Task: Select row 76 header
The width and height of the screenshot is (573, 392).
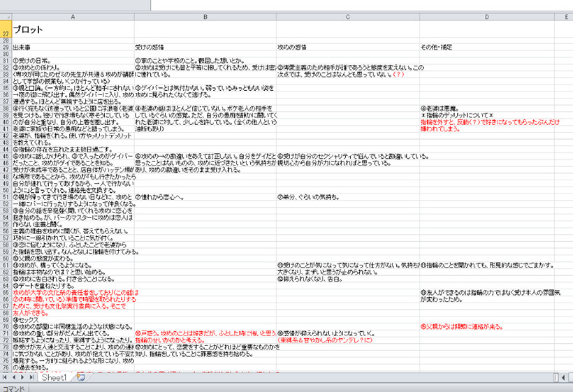Action: (6, 368)
